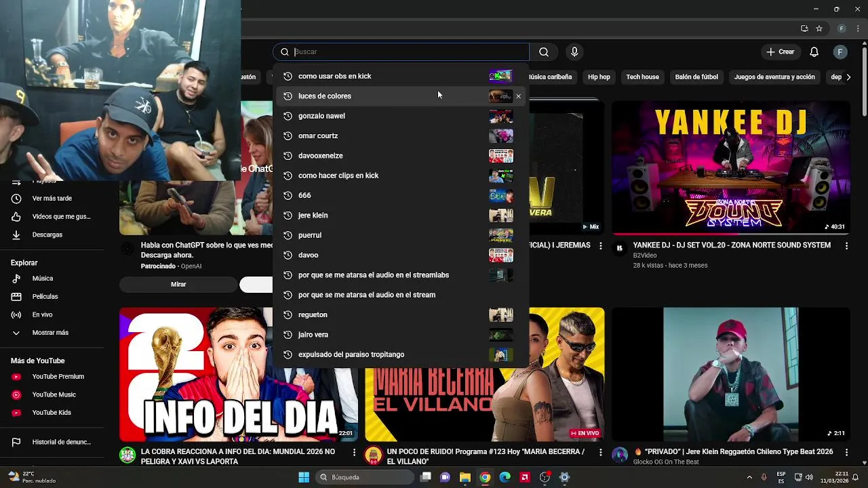868x488 pixels.
Task: Open En vivo in Explorar section
Action: coord(52,314)
